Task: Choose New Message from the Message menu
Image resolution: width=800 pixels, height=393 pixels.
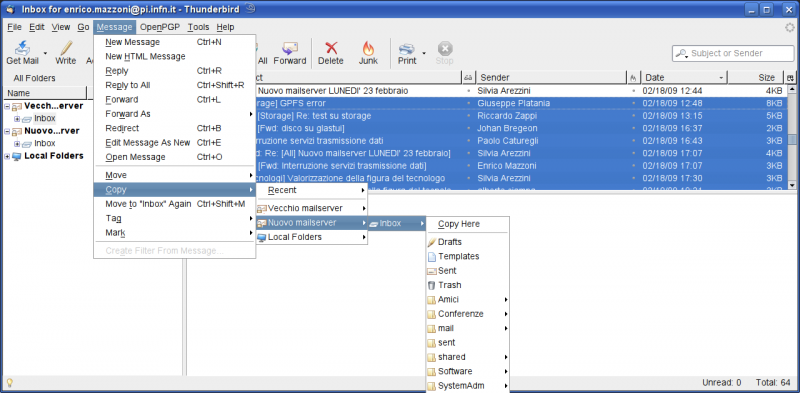Action: 174,42
